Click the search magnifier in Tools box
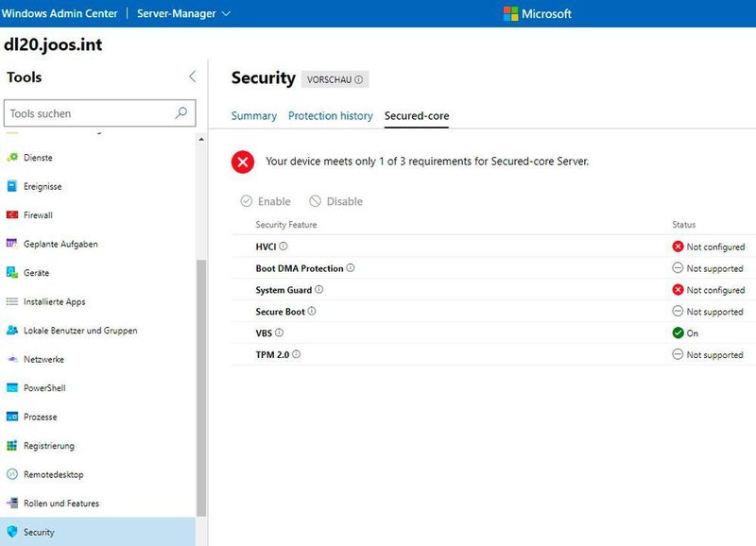This screenshot has width=756, height=546. click(181, 112)
